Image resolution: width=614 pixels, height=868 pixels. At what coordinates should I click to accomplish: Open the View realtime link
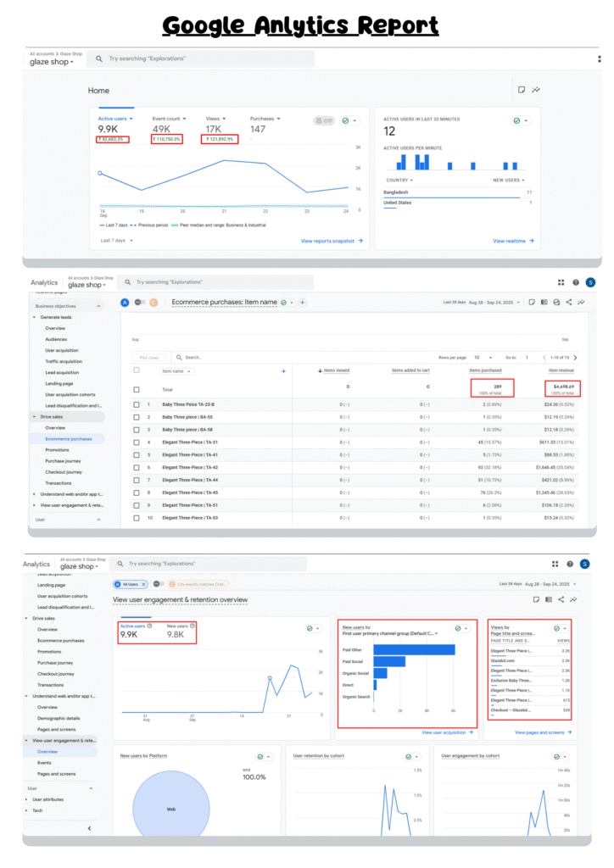click(x=513, y=241)
